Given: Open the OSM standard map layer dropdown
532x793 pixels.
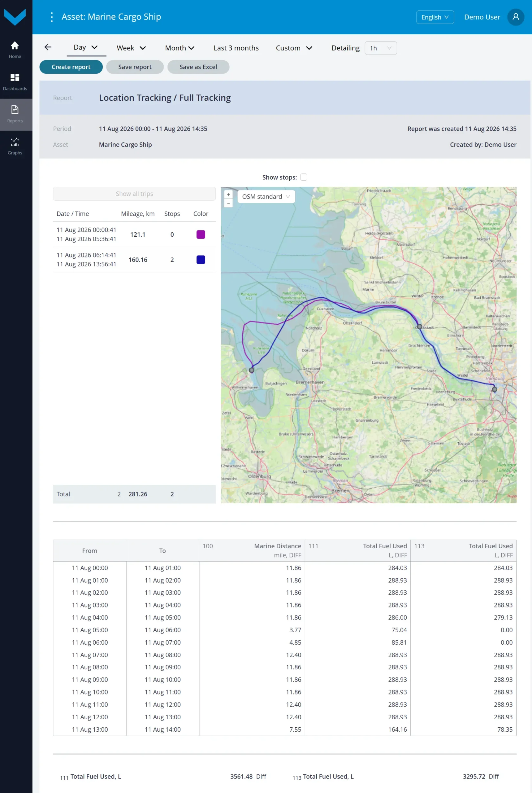Looking at the screenshot, I should tap(266, 196).
